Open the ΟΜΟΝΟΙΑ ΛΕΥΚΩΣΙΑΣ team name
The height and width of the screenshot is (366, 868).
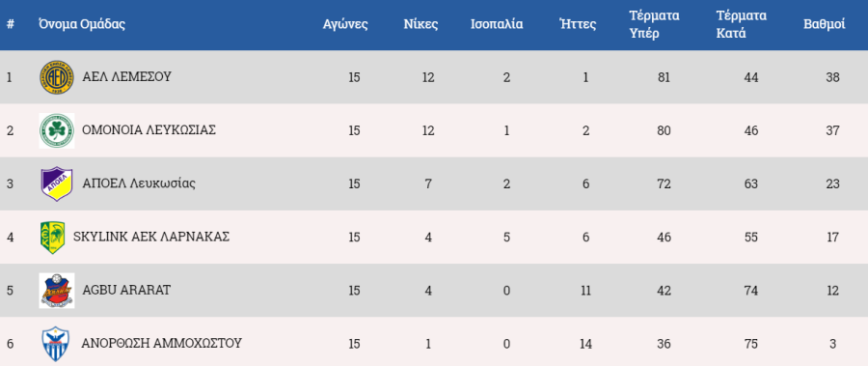pos(149,129)
